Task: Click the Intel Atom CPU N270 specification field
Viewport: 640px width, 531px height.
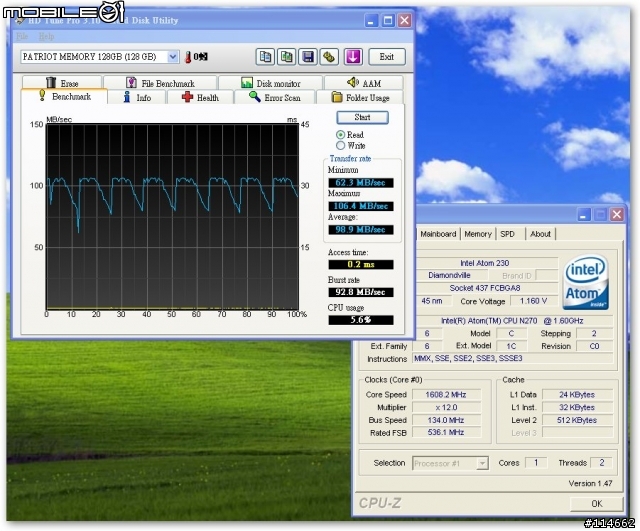Action: [x=513, y=321]
